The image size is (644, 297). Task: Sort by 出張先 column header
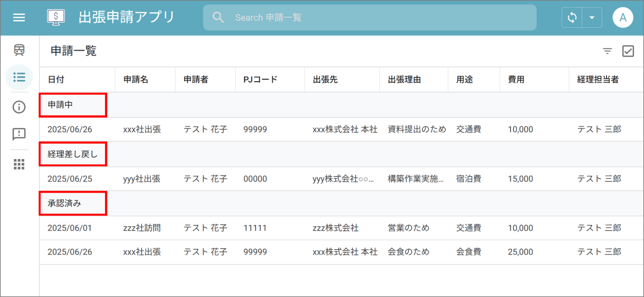coord(325,80)
